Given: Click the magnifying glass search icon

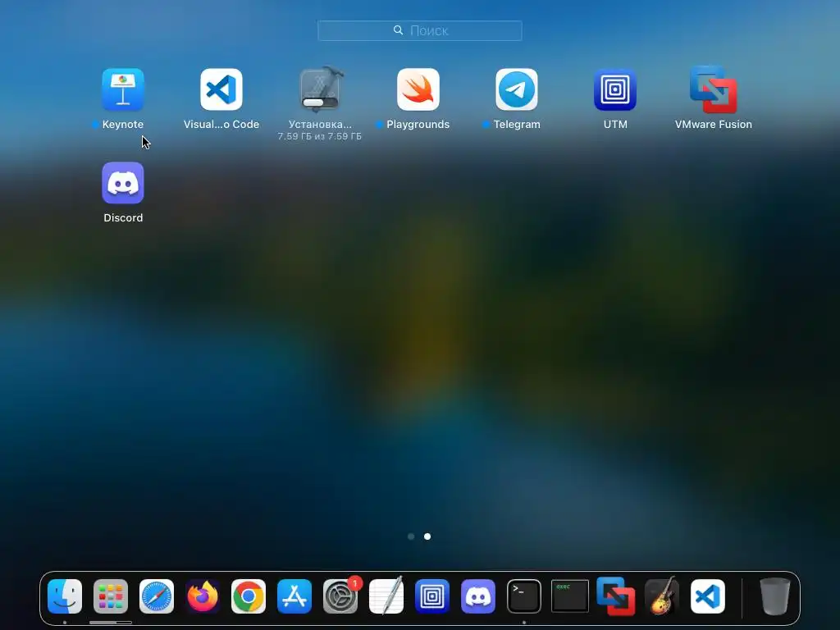Looking at the screenshot, I should click(x=398, y=30).
